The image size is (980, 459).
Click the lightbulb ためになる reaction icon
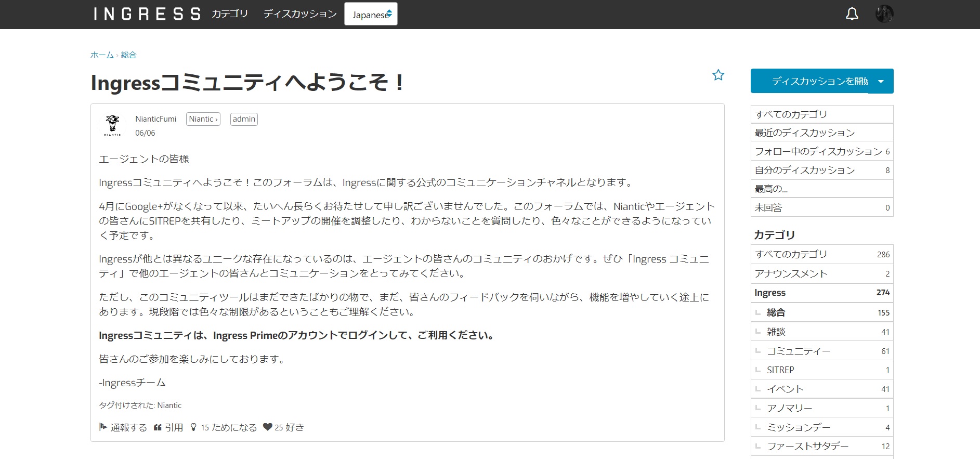click(193, 427)
